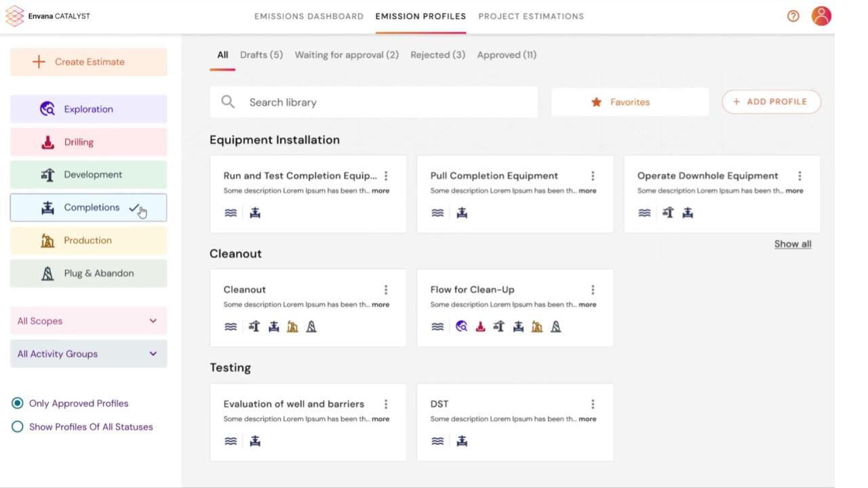Toggle the Favorites filter

point(629,102)
